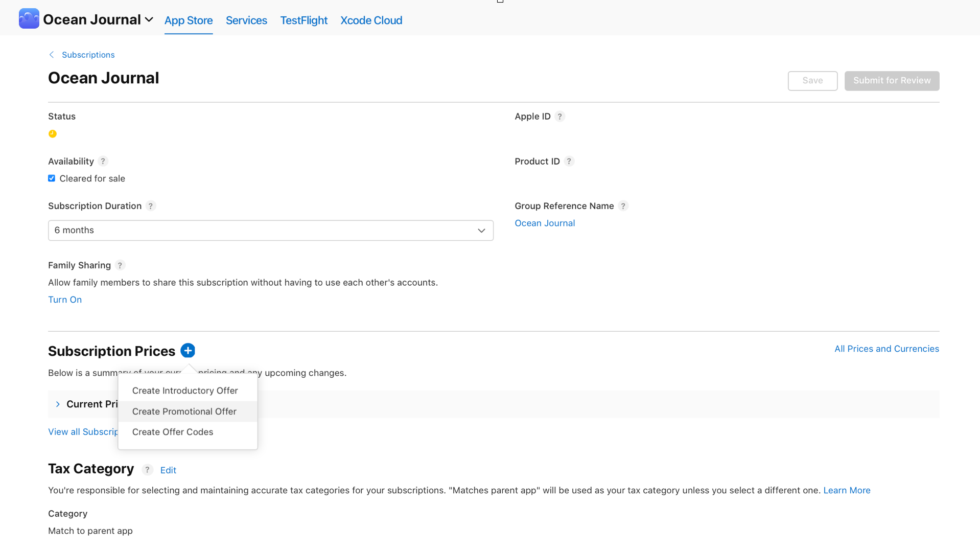
Task: Click the Submit for Review button
Action: [891, 80]
